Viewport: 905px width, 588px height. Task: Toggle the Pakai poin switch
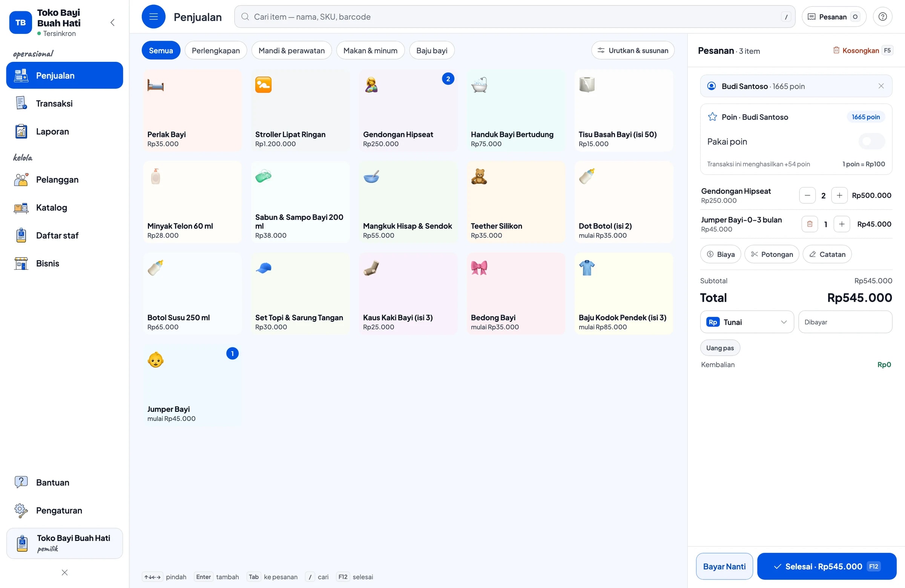tap(871, 141)
